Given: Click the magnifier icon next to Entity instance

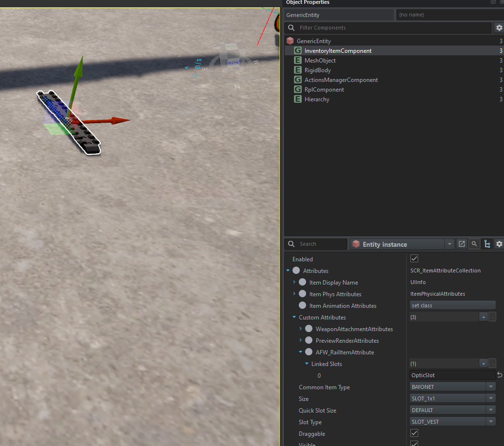Looking at the screenshot, I should 474,244.
